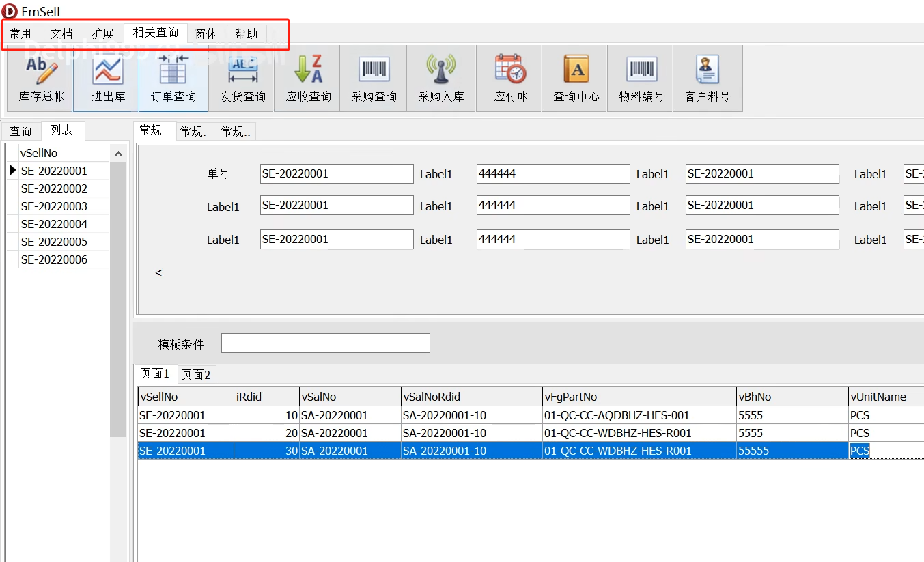The image size is (924, 562).
Task: Click the iRdid cell with value 30
Action: 266,451
